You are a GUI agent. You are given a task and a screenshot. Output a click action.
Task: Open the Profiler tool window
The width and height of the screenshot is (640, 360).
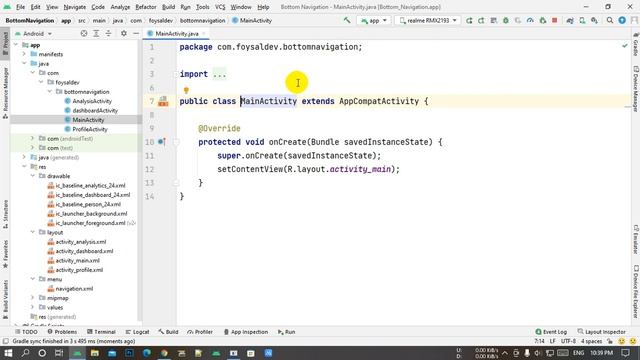point(200,332)
